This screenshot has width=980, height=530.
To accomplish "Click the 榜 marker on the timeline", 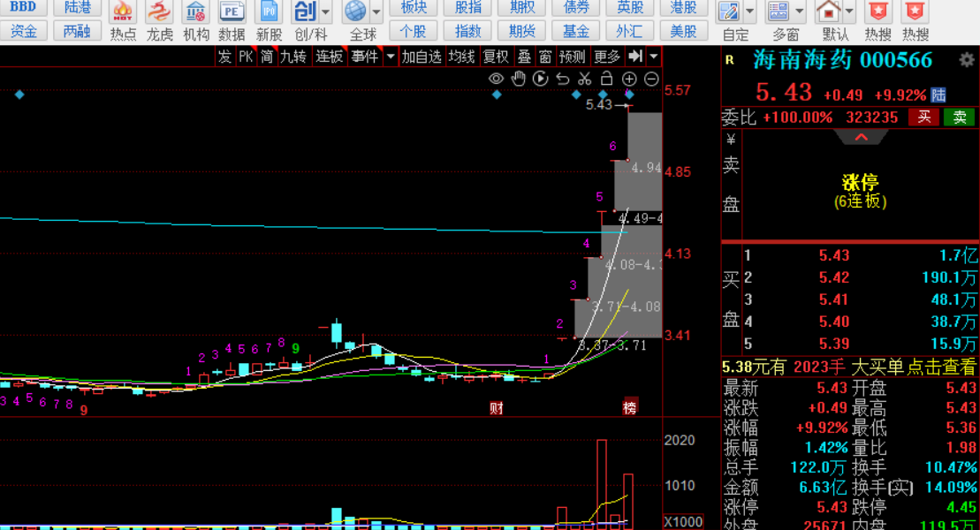I will pyautogui.click(x=629, y=407).
